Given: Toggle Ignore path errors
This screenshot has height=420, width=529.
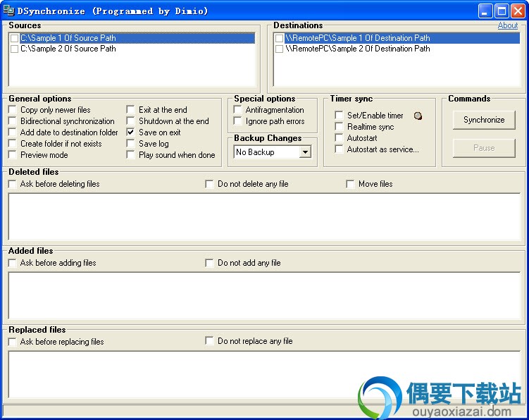Looking at the screenshot, I should (237, 121).
